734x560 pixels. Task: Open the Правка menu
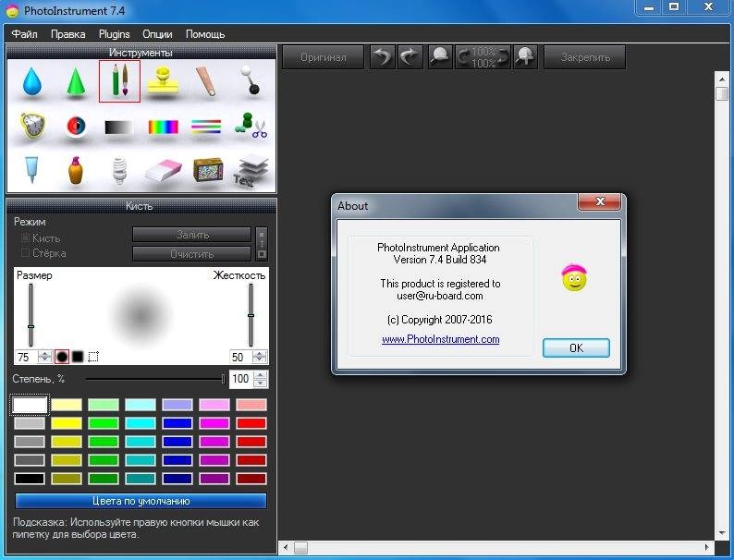tap(67, 34)
